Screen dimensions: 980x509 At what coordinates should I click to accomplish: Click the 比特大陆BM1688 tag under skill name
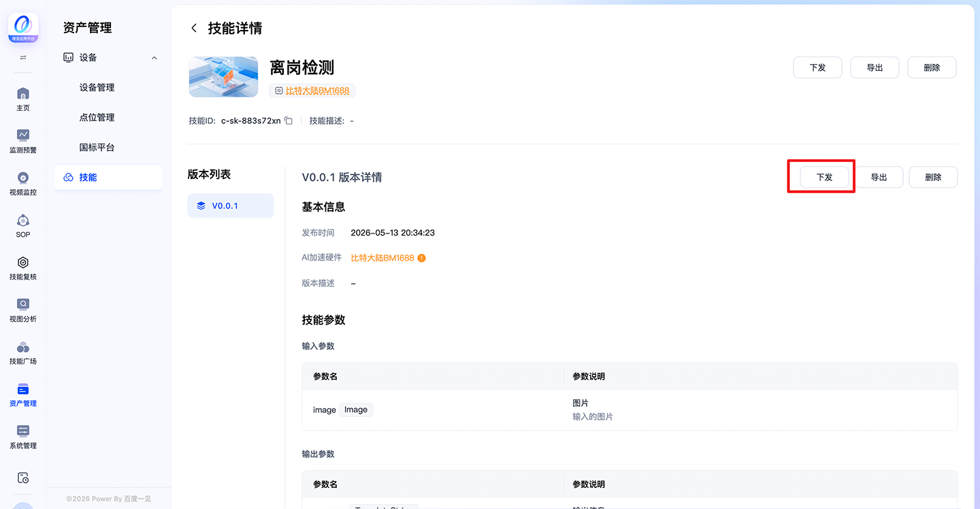point(312,91)
